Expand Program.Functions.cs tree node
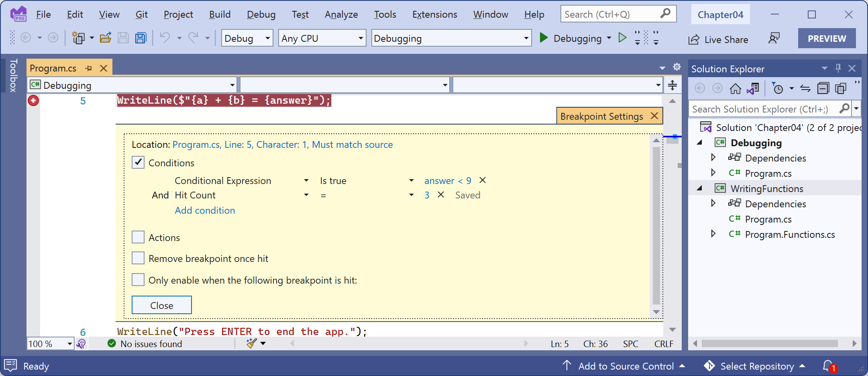The width and height of the screenshot is (868, 376). click(x=713, y=234)
